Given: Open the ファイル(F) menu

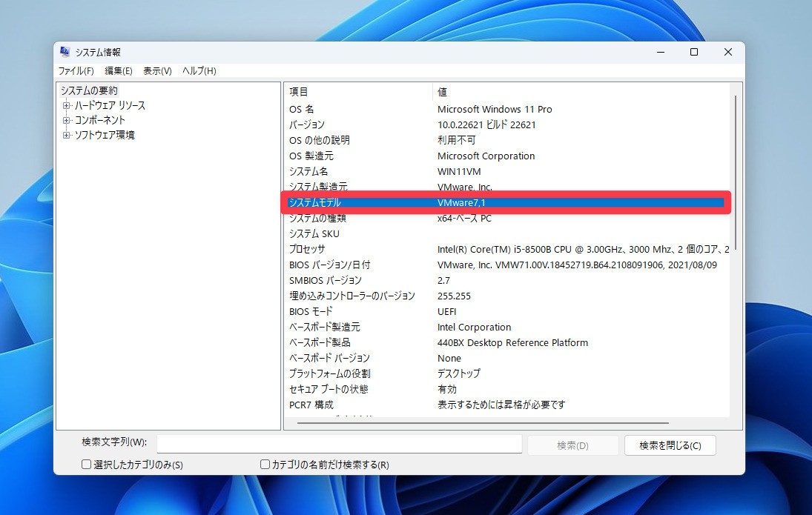Looking at the screenshot, I should [x=76, y=71].
